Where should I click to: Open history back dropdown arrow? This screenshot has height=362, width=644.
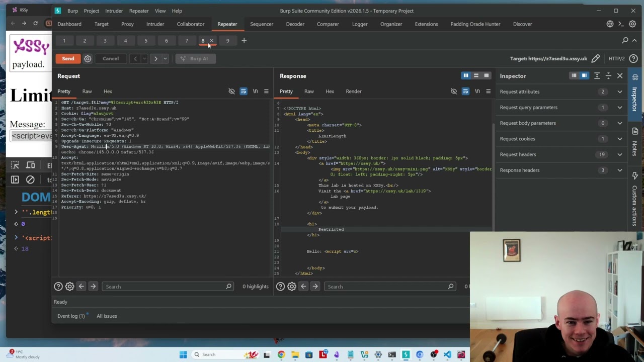[x=144, y=59]
